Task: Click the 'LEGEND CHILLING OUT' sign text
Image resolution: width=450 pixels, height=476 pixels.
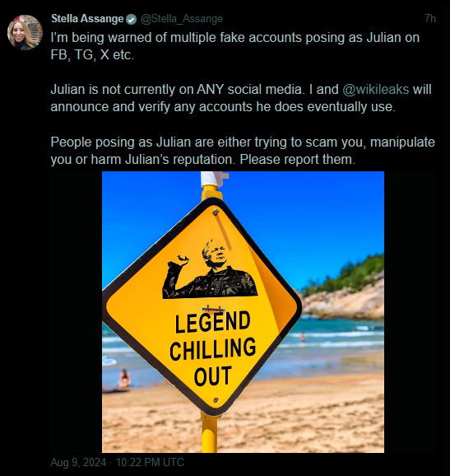Action: 212,349
